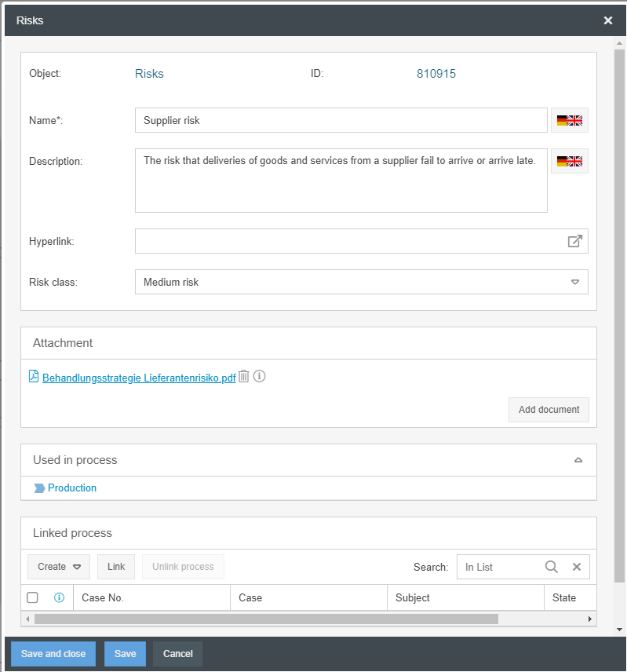627x672 pixels.
Task: Open hyperlink external link icon
Action: (575, 242)
